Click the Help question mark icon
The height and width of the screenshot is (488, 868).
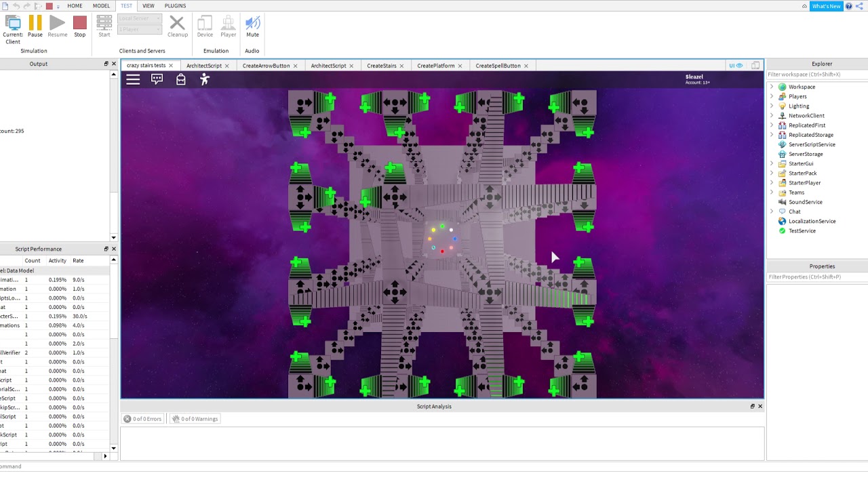[849, 6]
